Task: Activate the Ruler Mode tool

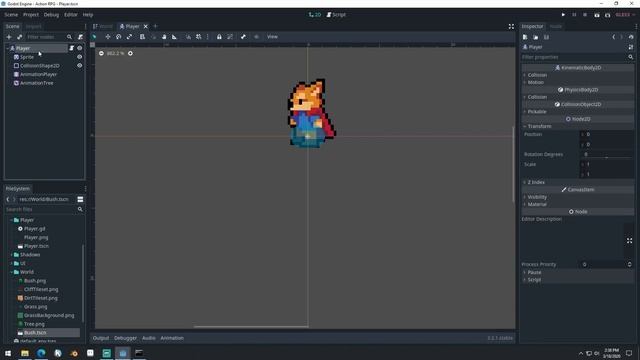Action: click(x=174, y=37)
